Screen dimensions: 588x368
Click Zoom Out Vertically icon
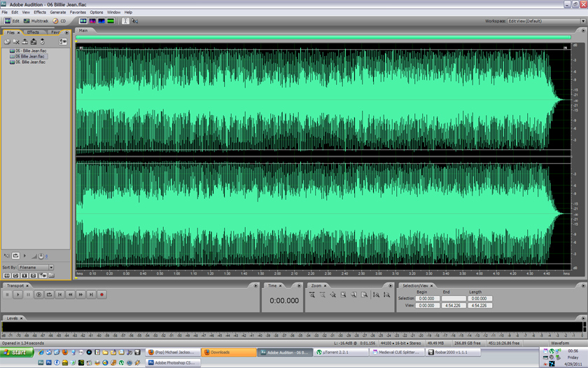pyautogui.click(x=386, y=295)
